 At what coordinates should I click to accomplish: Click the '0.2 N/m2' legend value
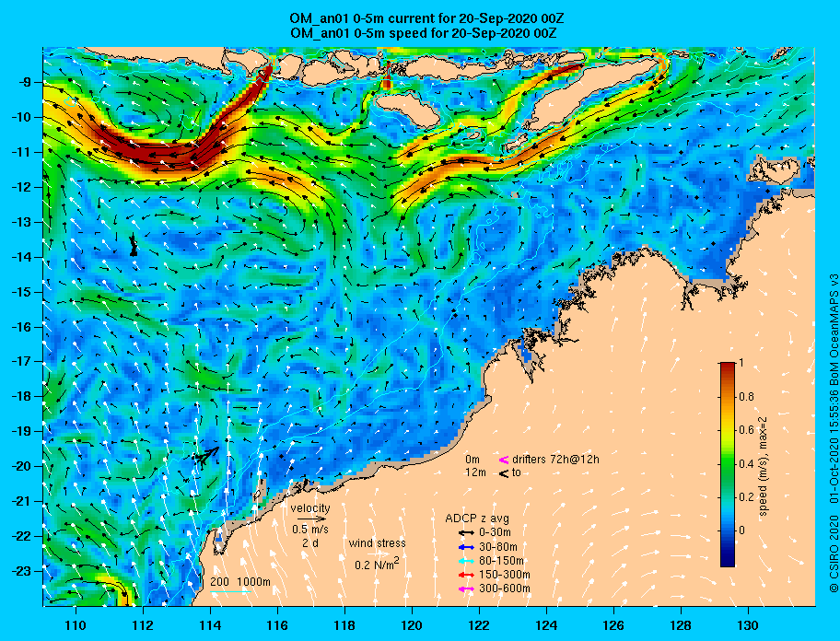click(377, 564)
